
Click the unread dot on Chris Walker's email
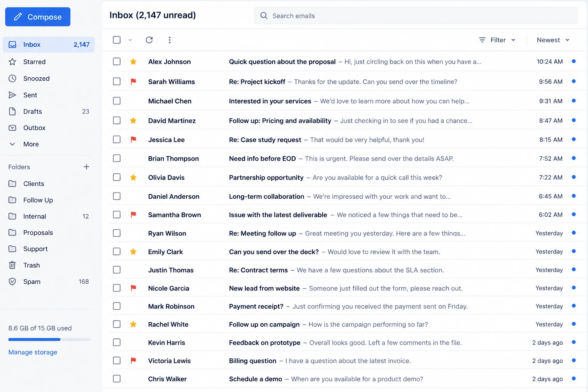tap(573, 379)
